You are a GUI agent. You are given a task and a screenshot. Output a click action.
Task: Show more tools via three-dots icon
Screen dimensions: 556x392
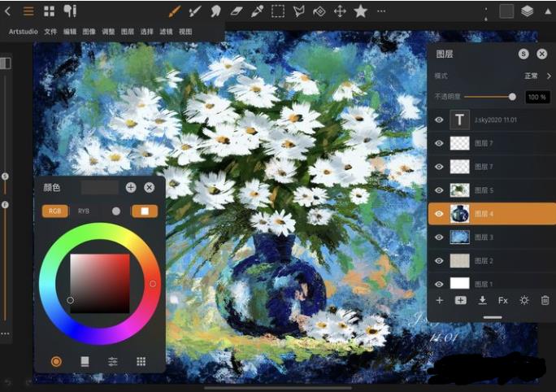[x=381, y=11]
